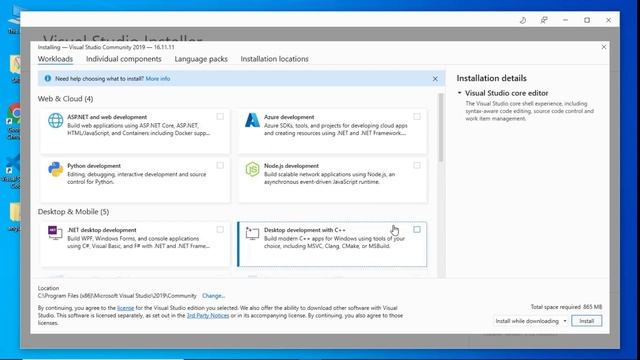
Task: Click the Desktop development with C++ icon
Action: point(252,233)
